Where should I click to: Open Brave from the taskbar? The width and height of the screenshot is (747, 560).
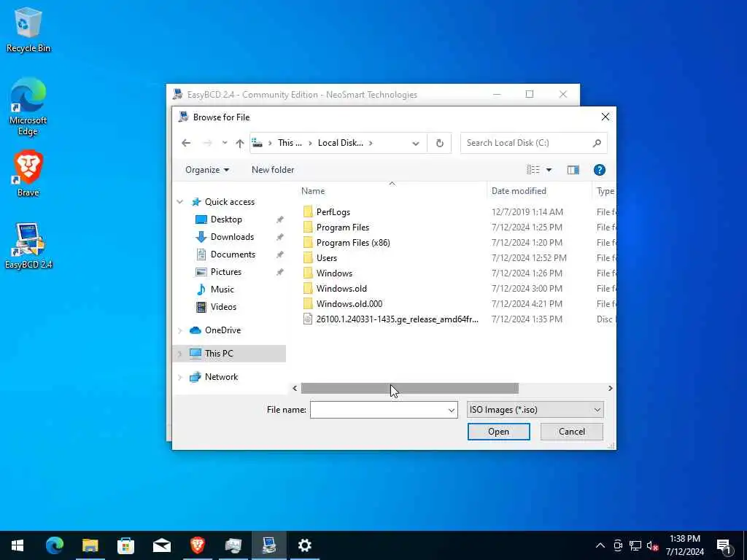pyautogui.click(x=197, y=545)
